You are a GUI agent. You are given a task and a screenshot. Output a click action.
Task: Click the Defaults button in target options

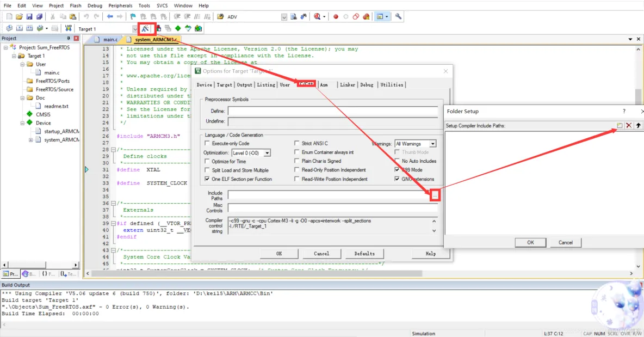tap(364, 254)
